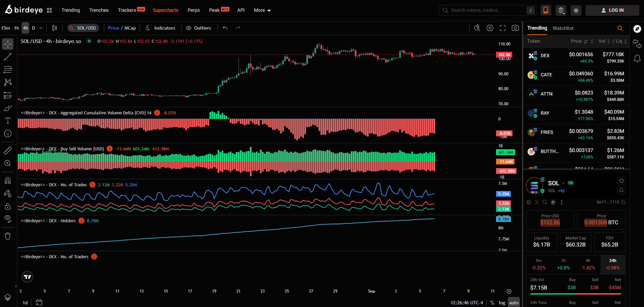Open the object tree layers icon
Screen dimensions: 644x307
8,297
